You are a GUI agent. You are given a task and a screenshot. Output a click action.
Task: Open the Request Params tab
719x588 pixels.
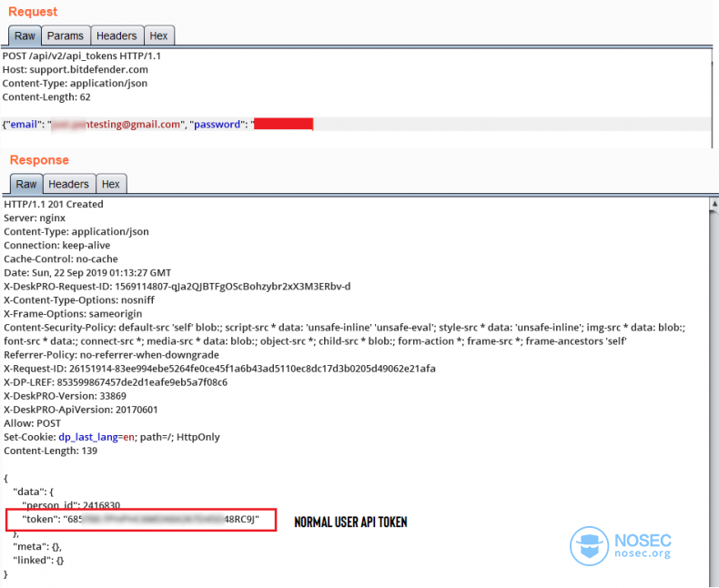click(x=66, y=35)
